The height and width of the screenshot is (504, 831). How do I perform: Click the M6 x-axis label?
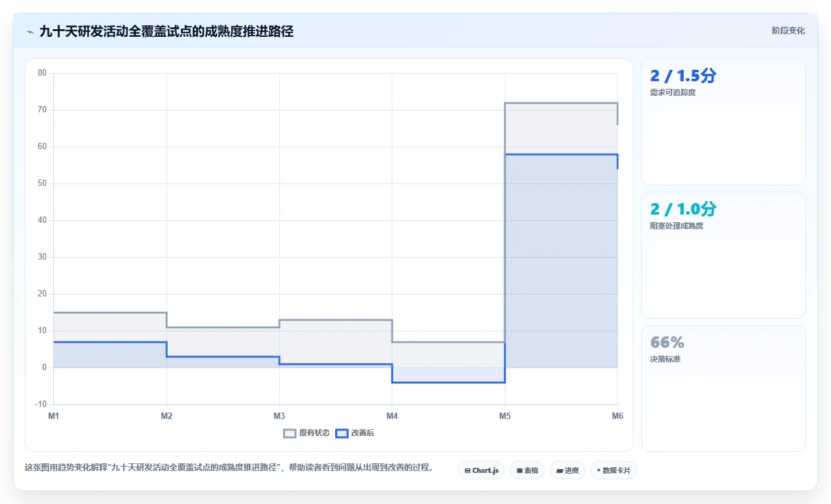click(x=617, y=416)
